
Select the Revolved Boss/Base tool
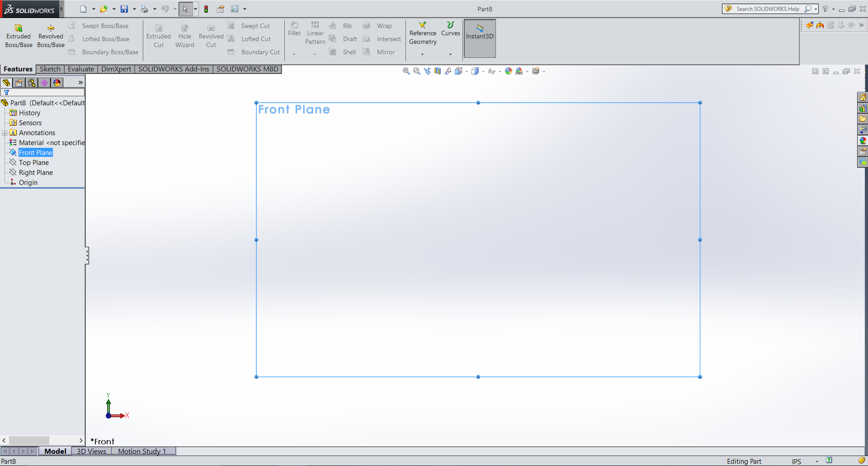(x=51, y=36)
